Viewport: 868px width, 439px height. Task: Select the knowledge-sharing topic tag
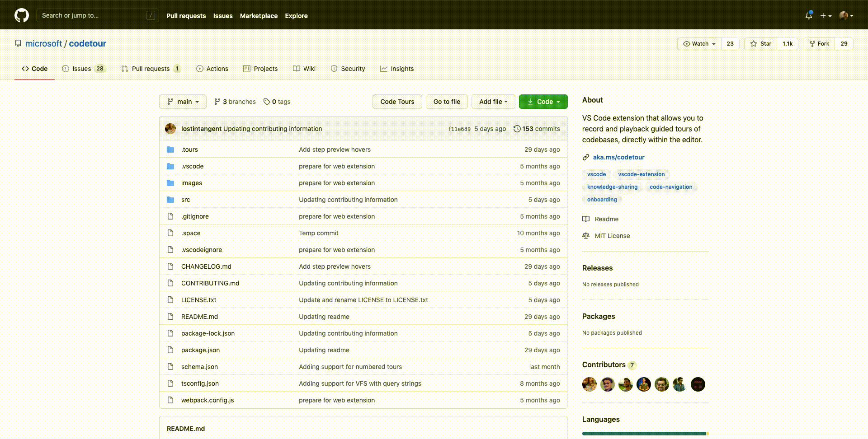(612, 187)
